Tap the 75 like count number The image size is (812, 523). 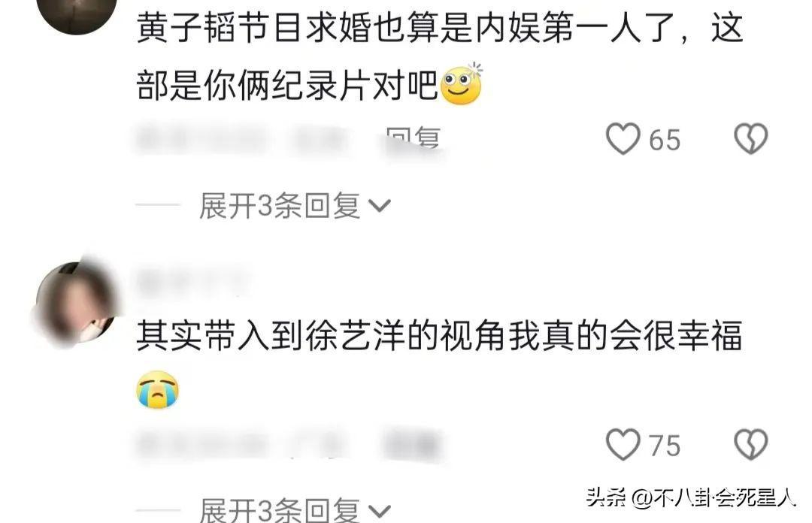point(665,446)
